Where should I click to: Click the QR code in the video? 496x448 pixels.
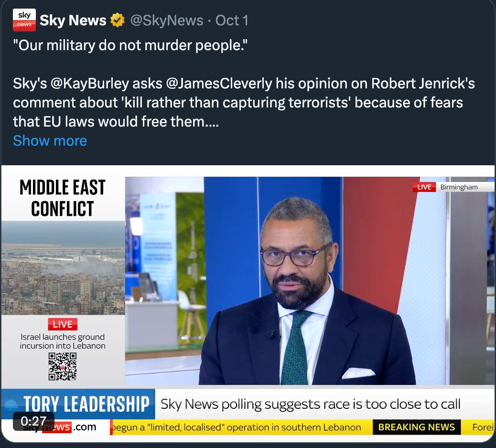click(x=63, y=366)
